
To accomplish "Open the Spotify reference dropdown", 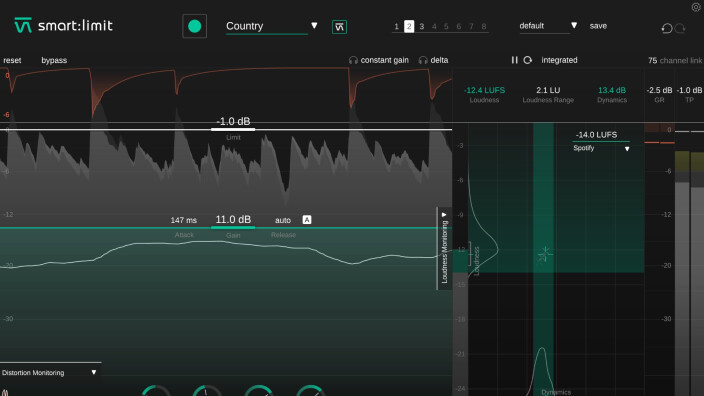I will (601, 148).
